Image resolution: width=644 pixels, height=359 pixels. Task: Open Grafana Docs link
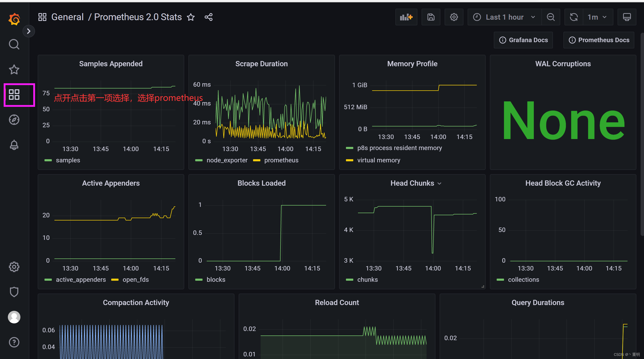tap(523, 40)
